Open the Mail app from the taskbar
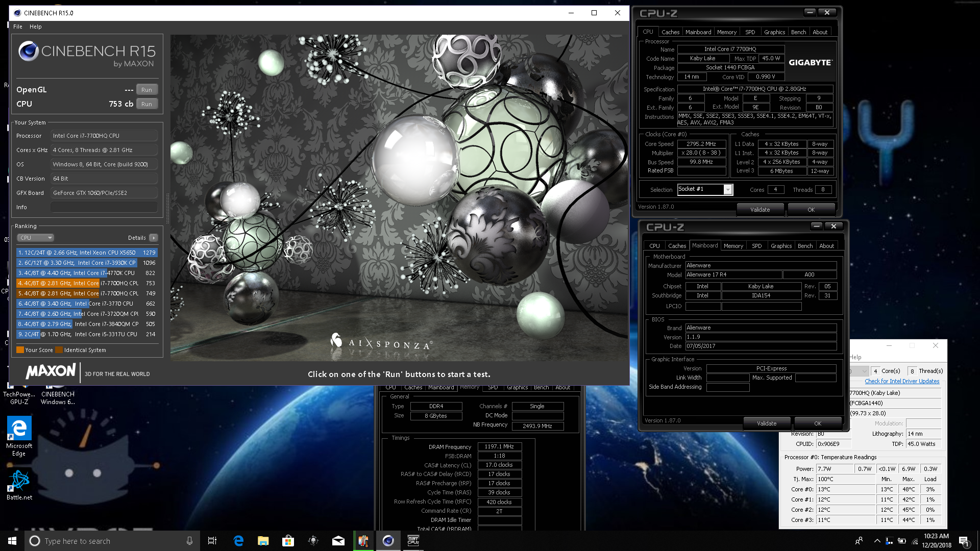The height and width of the screenshot is (551, 980). coord(338,541)
